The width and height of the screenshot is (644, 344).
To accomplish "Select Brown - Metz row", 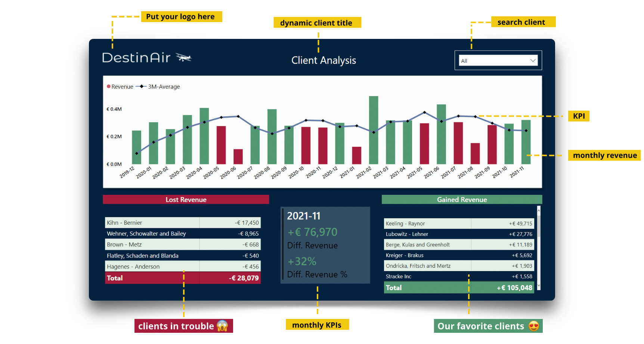I will [183, 245].
